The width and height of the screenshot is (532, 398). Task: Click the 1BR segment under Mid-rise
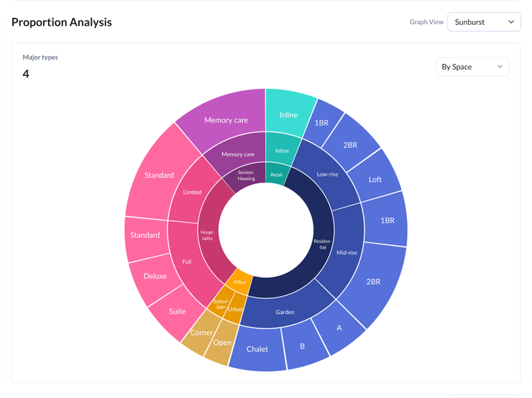point(387,220)
